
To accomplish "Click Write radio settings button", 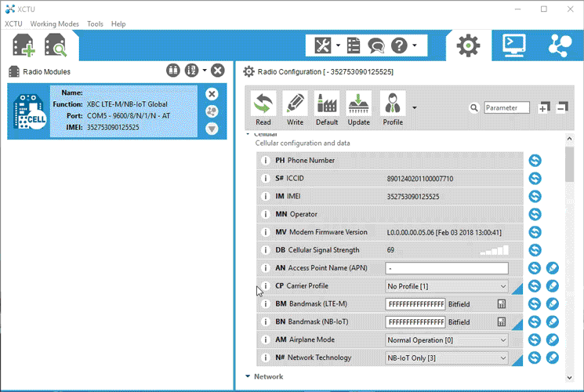I will (x=295, y=108).
